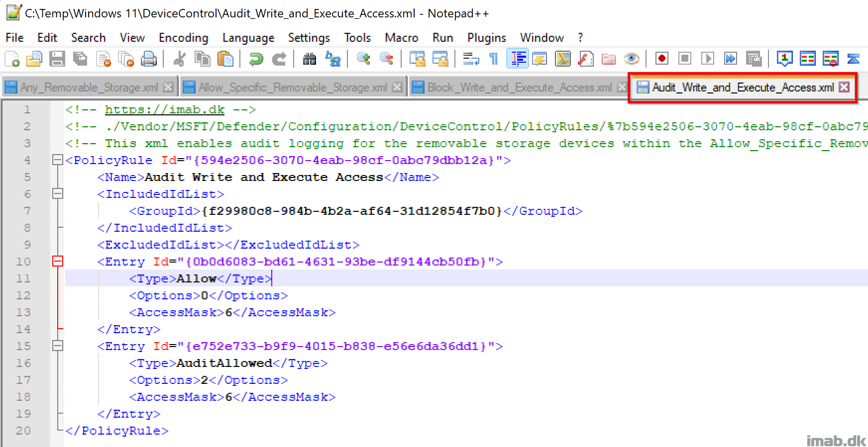Click the Copy toolbar icon
This screenshot has height=447, width=868.
(x=202, y=59)
